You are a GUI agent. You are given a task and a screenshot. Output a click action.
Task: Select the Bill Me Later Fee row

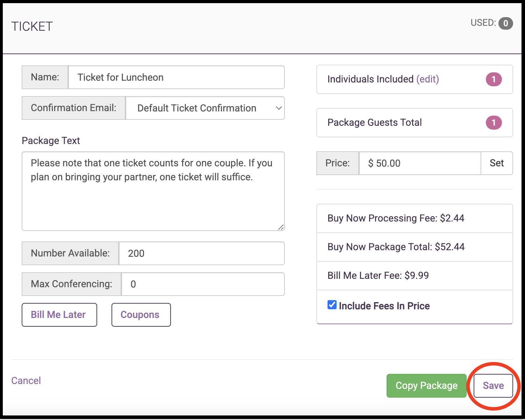point(414,276)
